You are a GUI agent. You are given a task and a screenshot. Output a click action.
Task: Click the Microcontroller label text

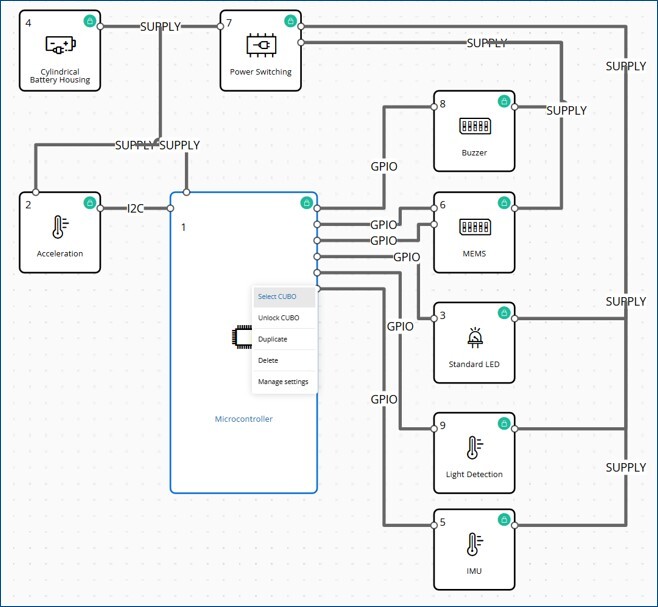coord(244,419)
